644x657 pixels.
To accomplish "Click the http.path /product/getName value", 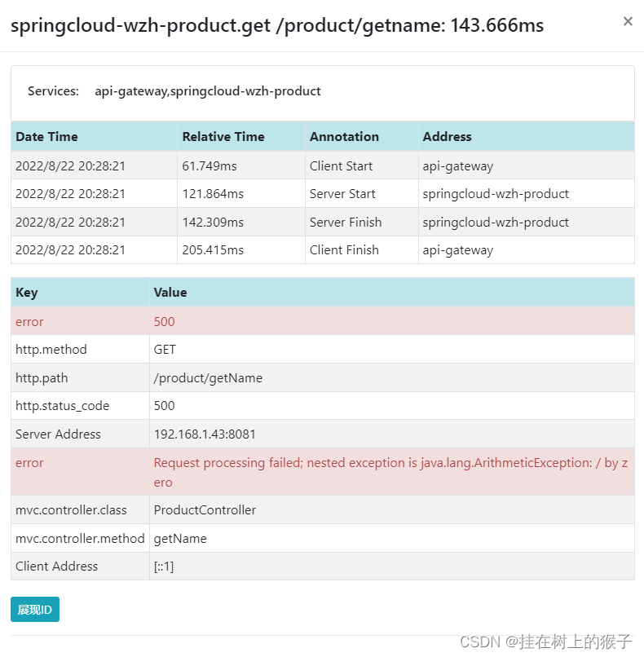I will click(x=206, y=377).
